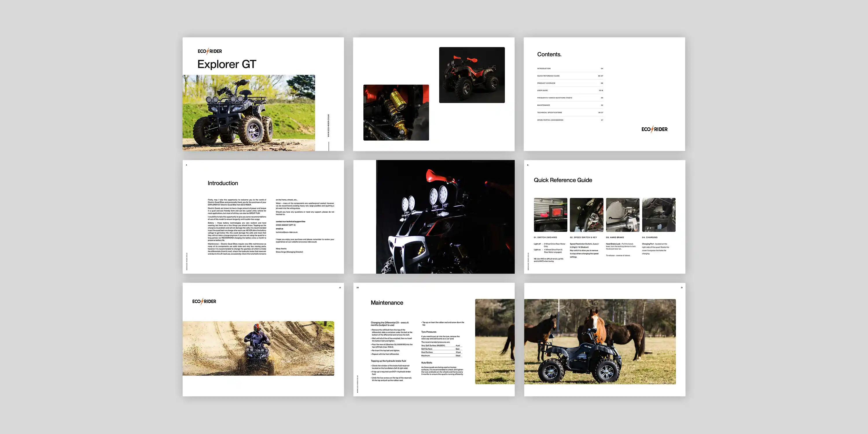Click the Eco Rider logo above dirt rider photo

pos(204,301)
